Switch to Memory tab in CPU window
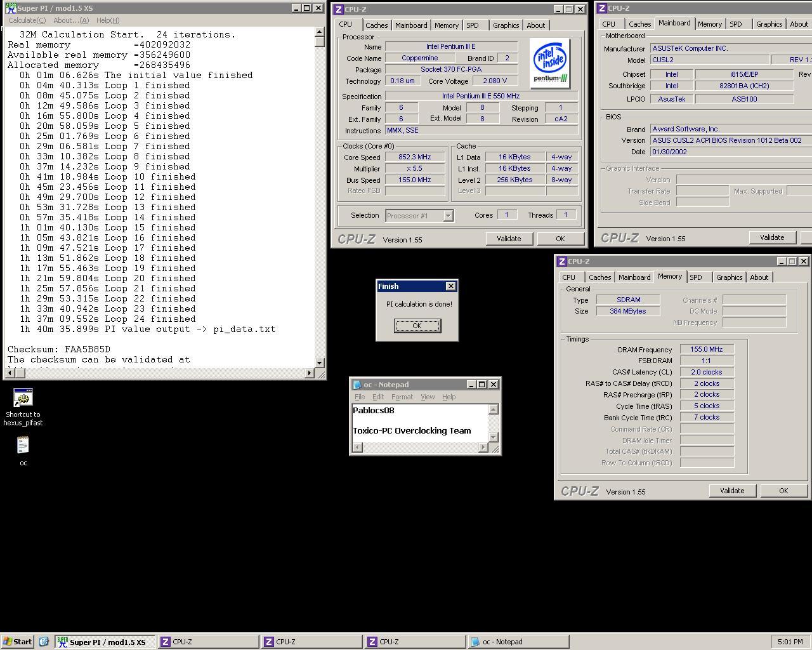 (447, 25)
